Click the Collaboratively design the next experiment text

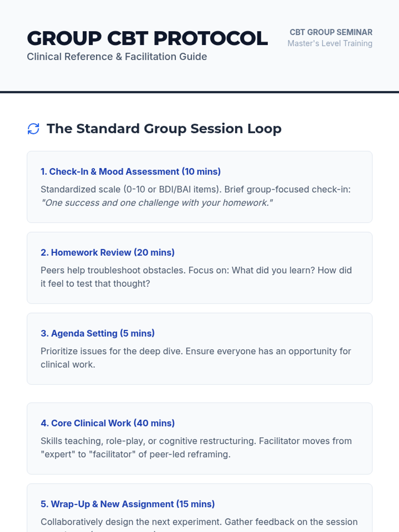click(199, 522)
